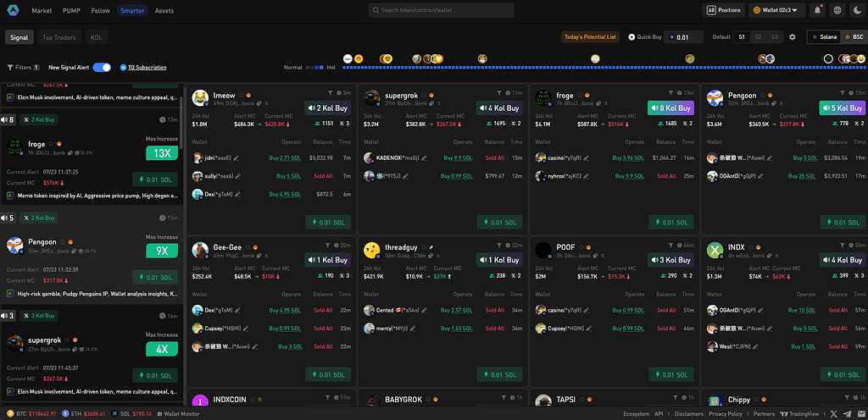Open the Filters panel
This screenshot has width=868, height=420.
pyautogui.click(x=23, y=68)
